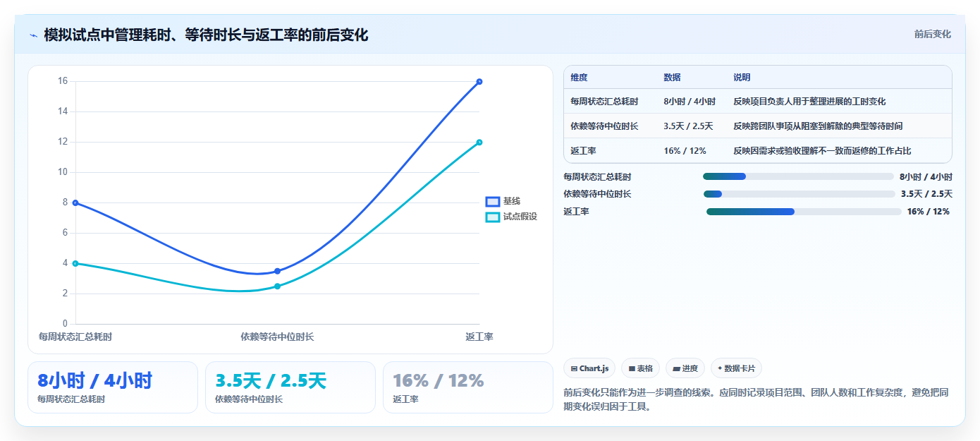Select the 进度 tag chip
Image resolution: width=980 pixels, height=441 pixels.
click(x=685, y=368)
